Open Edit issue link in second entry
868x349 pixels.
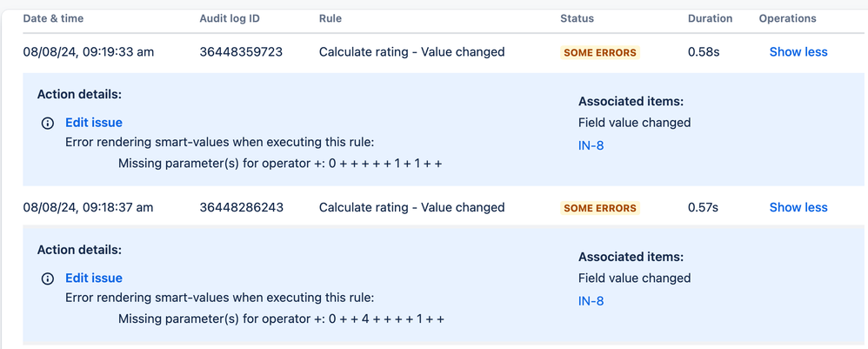94,279
